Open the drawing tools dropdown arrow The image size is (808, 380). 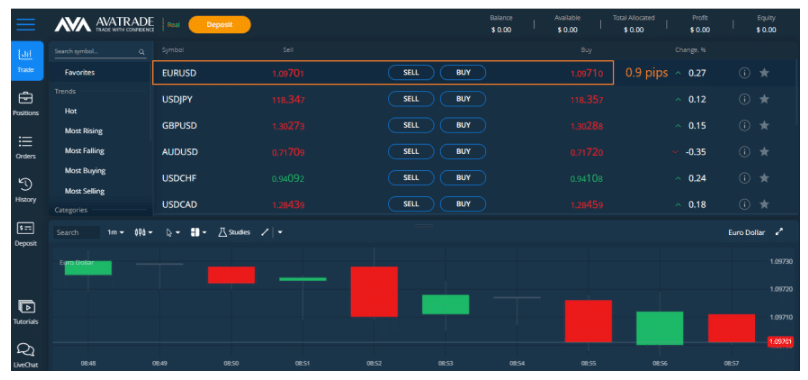pos(280,232)
